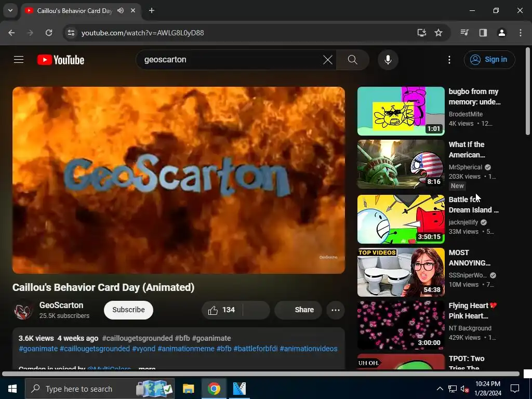Click the horizontal scrollbar at bottom
532x399 pixels.
click(261, 374)
